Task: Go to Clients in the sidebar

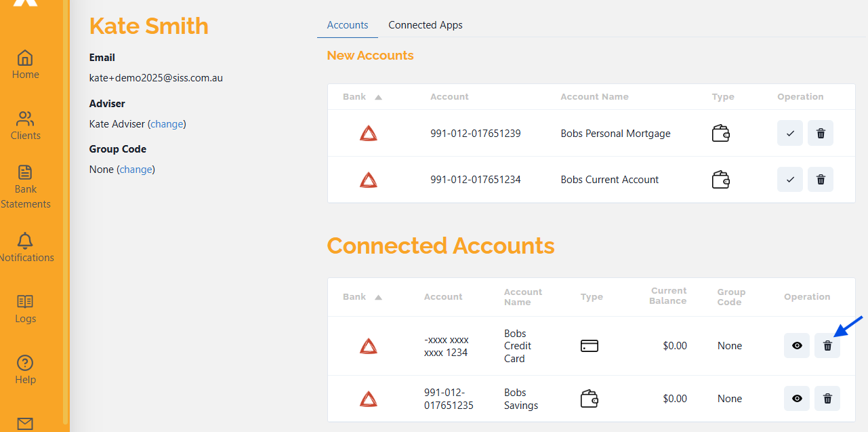Action: coord(25,125)
